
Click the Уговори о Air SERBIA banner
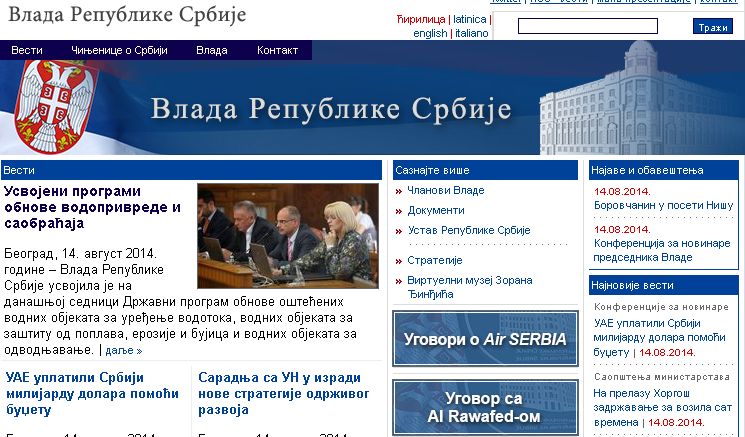pos(485,339)
